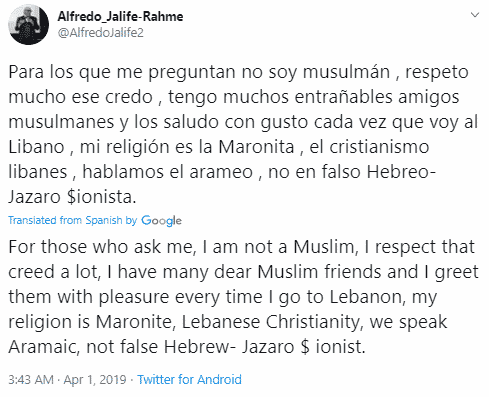The image size is (489, 397).
Task: Click the Alfredo_Jalife-Rahme display name
Action: click(x=120, y=16)
